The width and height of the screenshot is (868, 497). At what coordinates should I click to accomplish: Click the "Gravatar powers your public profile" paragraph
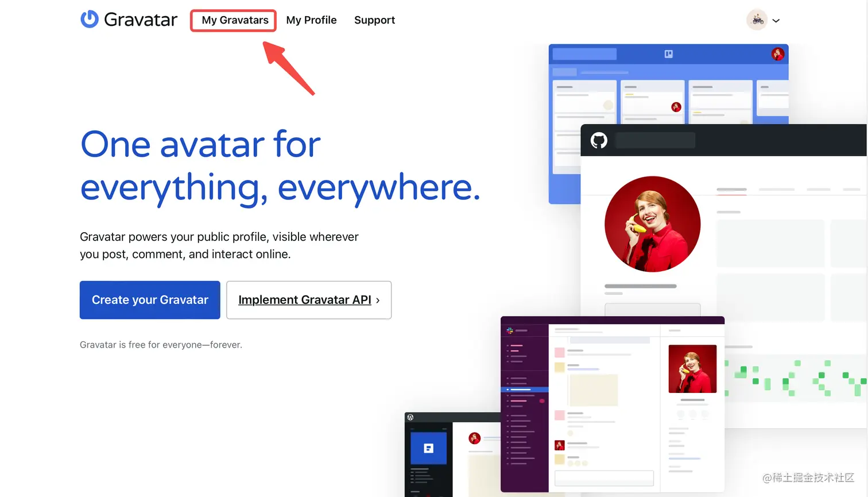click(x=219, y=245)
